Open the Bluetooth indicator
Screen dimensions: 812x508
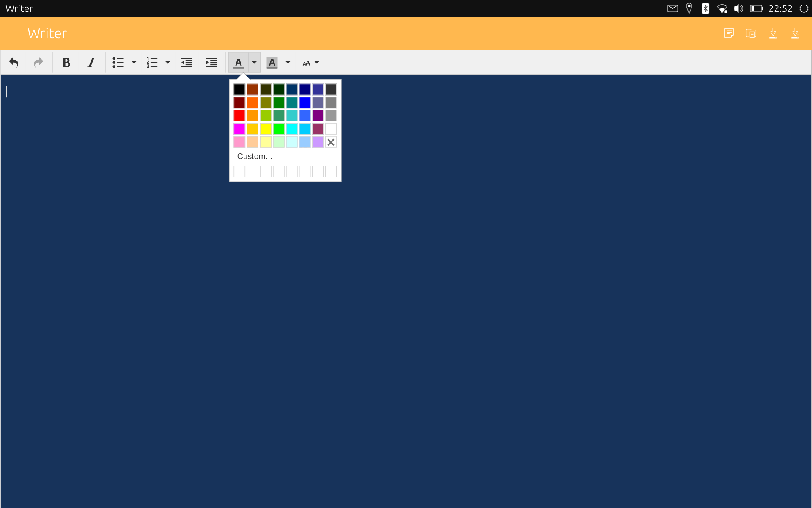(x=705, y=8)
